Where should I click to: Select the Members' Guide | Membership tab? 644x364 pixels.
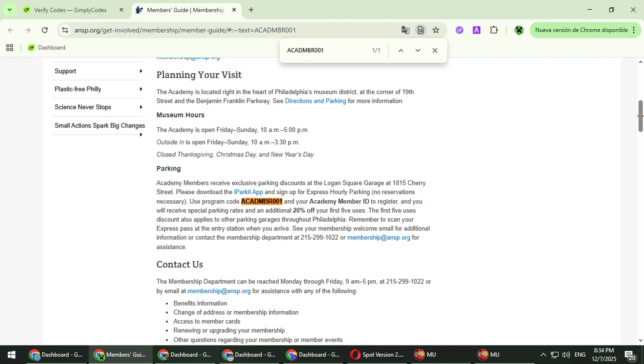pyautogui.click(x=185, y=10)
